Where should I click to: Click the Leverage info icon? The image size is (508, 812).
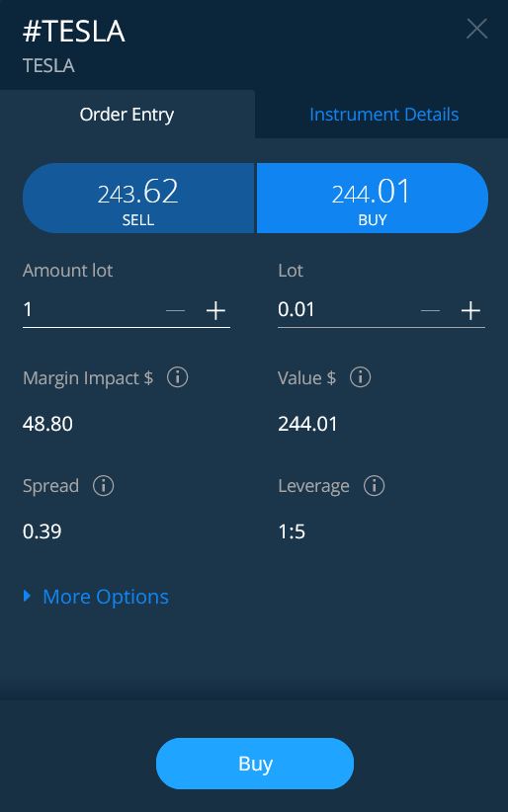[375, 486]
